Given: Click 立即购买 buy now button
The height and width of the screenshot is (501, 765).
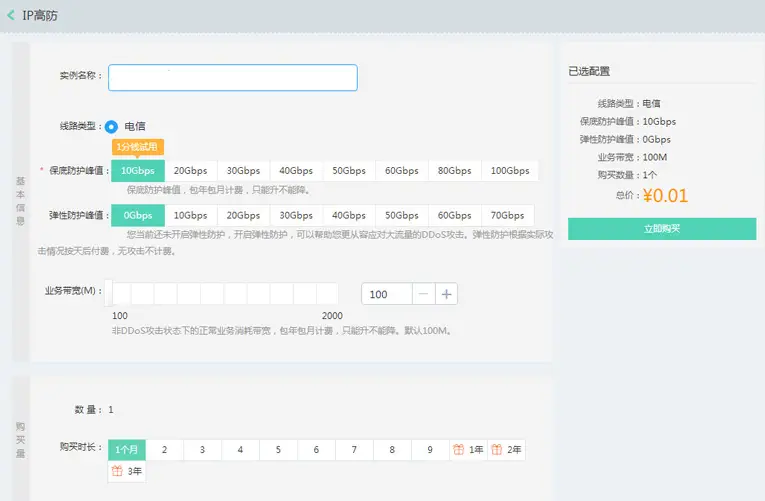Looking at the screenshot, I should click(x=661, y=229).
